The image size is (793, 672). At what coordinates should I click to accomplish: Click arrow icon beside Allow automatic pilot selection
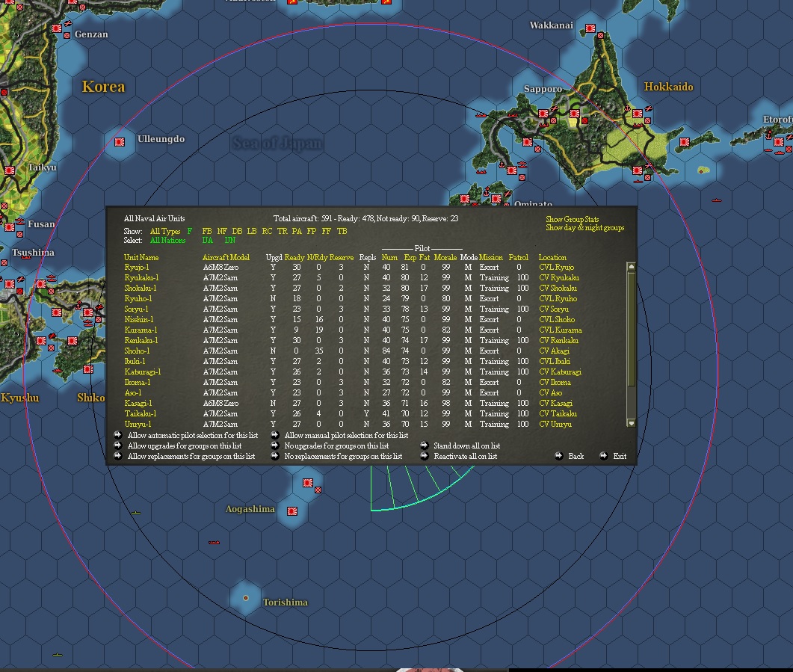pos(118,435)
